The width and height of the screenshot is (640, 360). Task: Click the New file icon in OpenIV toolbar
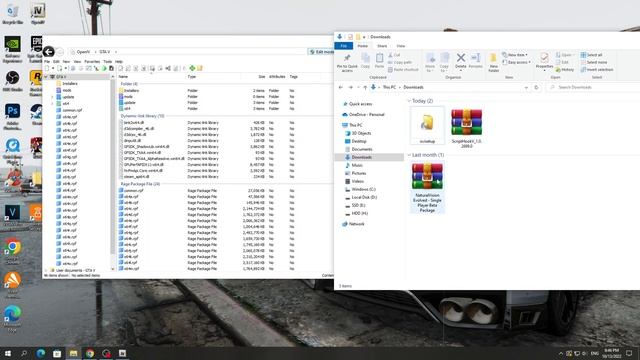click(x=47, y=68)
